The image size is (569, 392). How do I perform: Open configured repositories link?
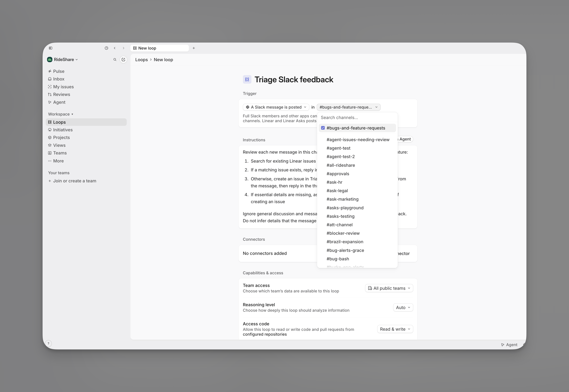[265, 334]
